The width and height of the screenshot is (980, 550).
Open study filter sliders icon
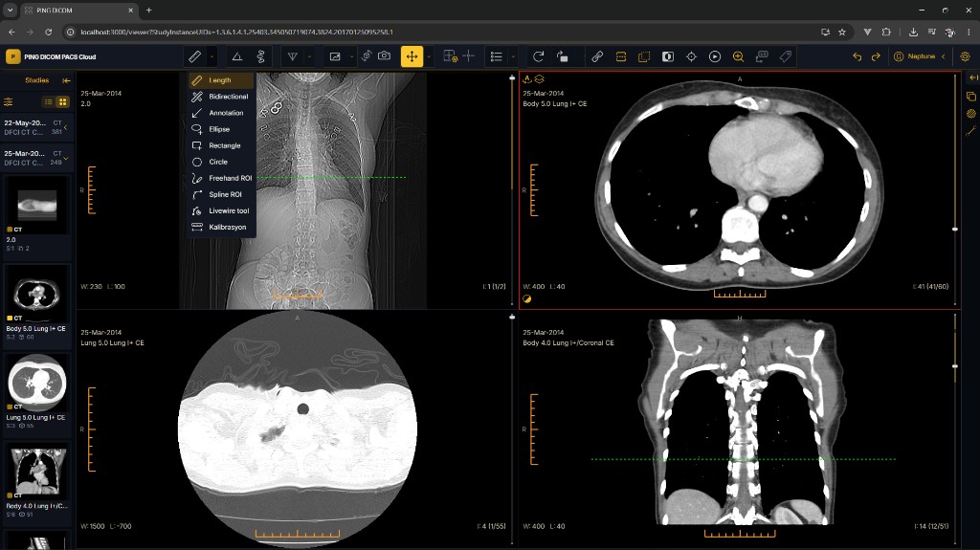(8, 101)
